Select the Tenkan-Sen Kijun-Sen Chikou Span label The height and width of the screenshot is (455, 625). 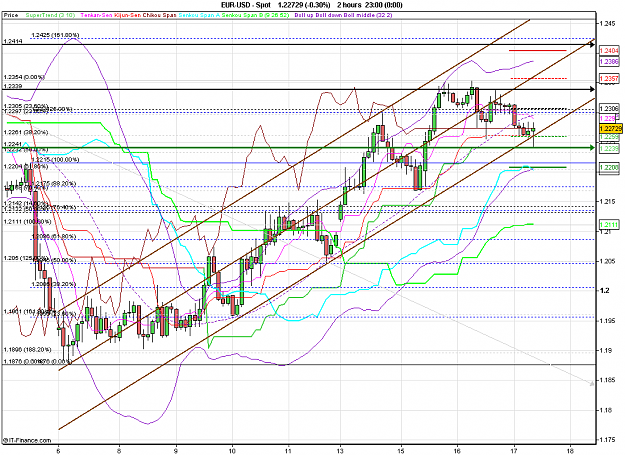(x=128, y=15)
